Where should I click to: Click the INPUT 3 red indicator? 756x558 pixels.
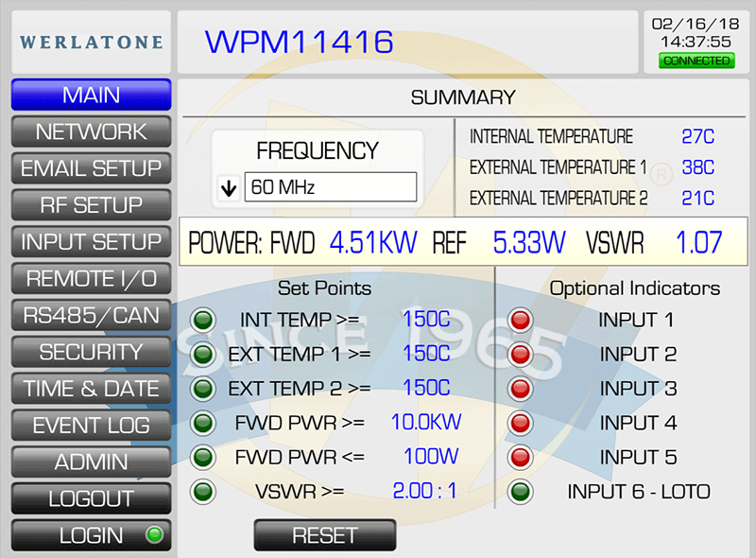(x=521, y=388)
